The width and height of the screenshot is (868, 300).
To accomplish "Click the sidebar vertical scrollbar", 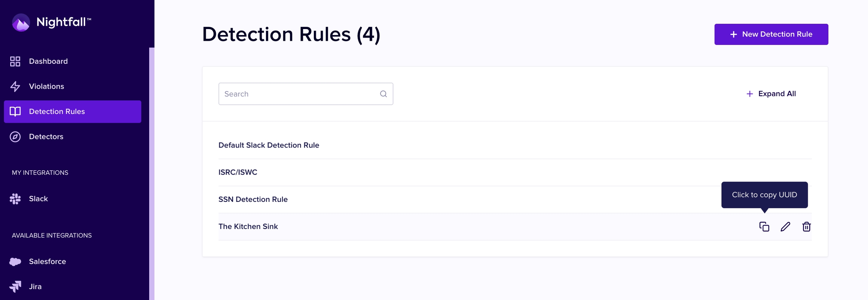I will 152,174.
